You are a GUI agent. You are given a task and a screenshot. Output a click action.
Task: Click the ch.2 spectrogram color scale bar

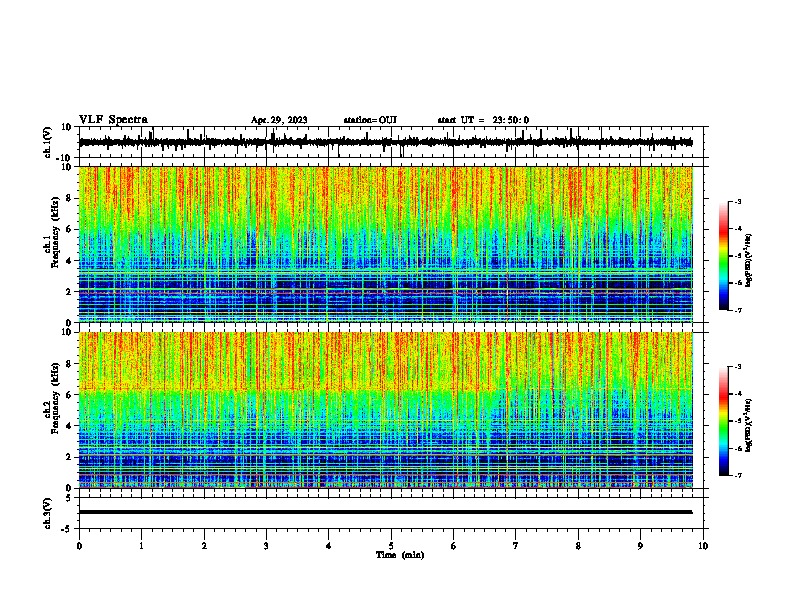pyautogui.click(x=723, y=421)
